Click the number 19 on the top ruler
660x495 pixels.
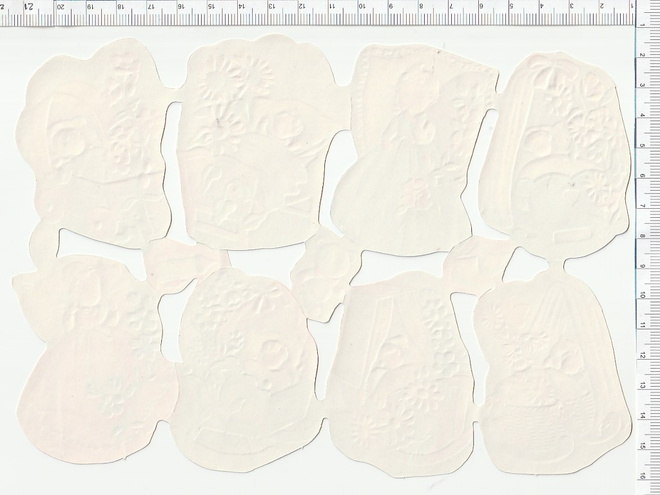[x=90, y=7]
